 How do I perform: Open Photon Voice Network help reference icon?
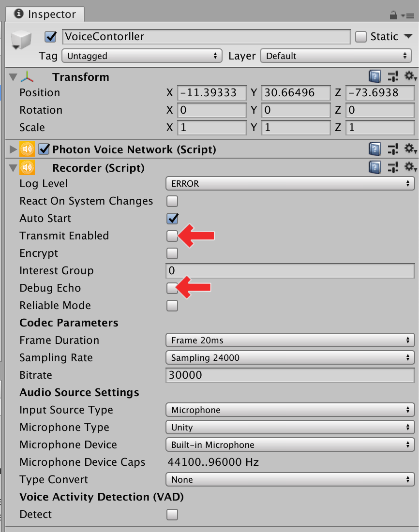coord(375,149)
